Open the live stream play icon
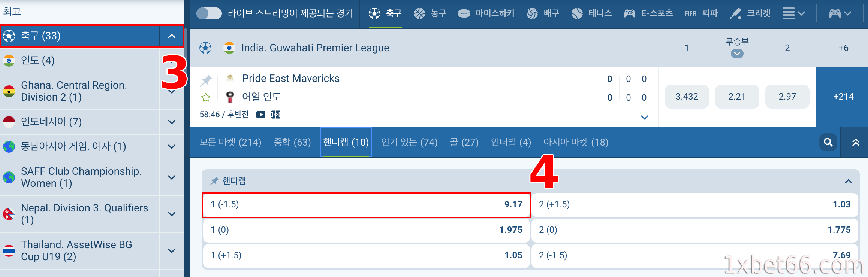 pyautogui.click(x=260, y=115)
